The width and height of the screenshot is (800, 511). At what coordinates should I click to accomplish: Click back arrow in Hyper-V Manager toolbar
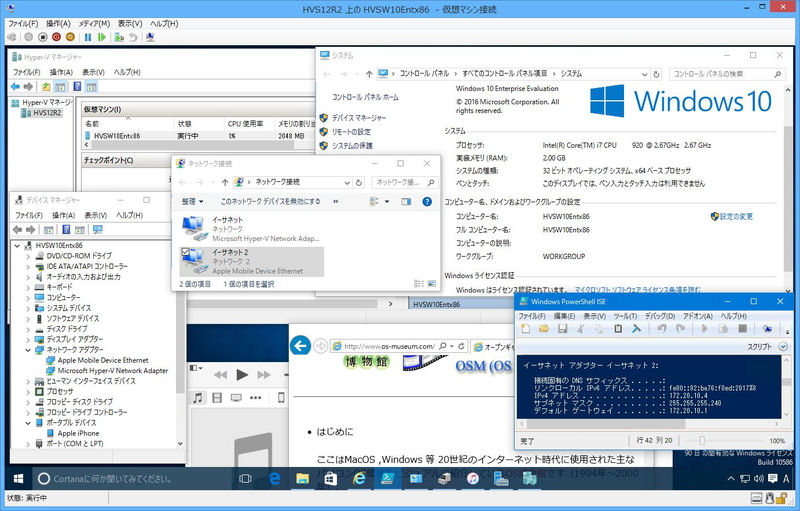point(16,87)
